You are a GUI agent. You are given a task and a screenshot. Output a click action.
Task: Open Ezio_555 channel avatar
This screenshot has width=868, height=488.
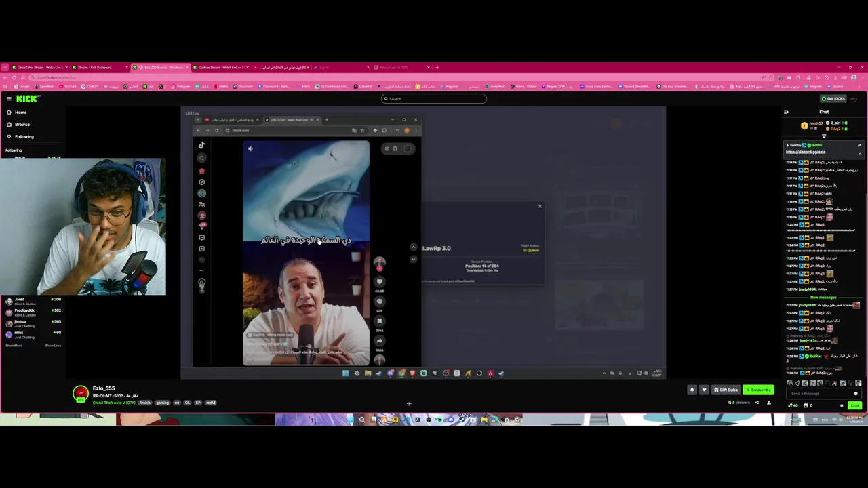click(x=81, y=394)
